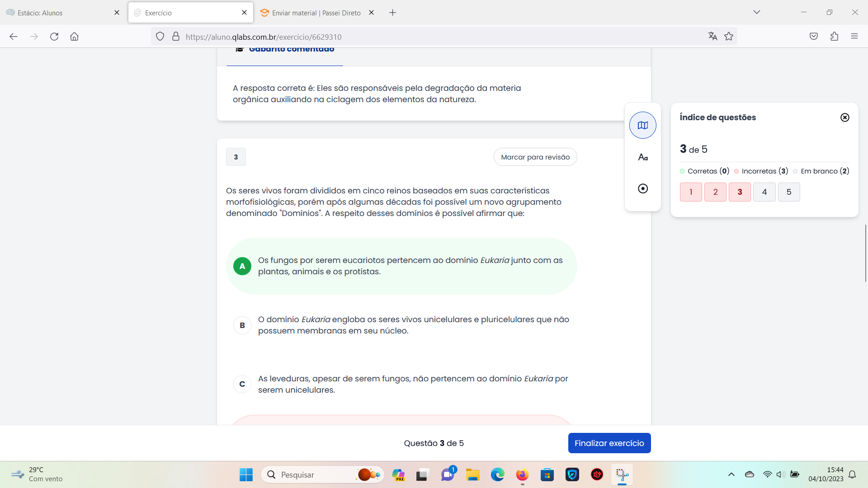Select answer option C
The image size is (868, 488).
(x=242, y=384)
